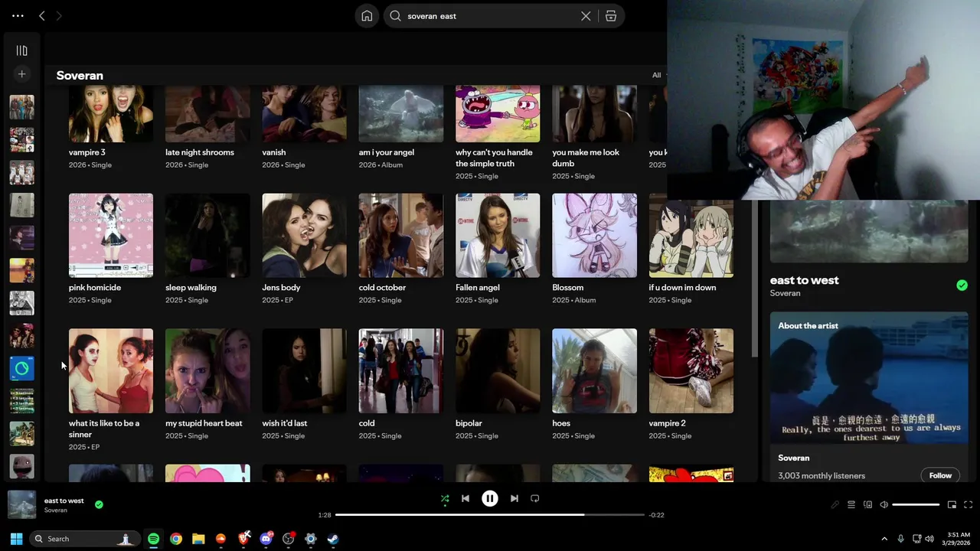Screen dimensions: 980x551
Task: Toggle the saved check next to east to west in player bar
Action: [99, 504]
